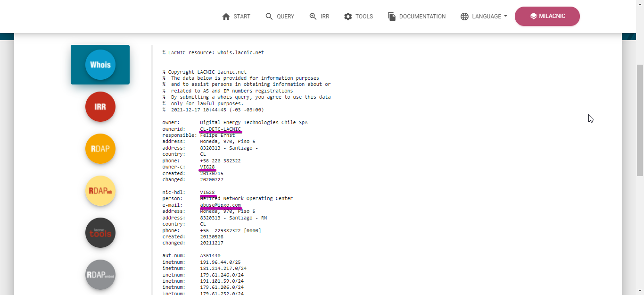
Task: Open the orange RDAP icon
Action: pyautogui.click(x=100, y=149)
